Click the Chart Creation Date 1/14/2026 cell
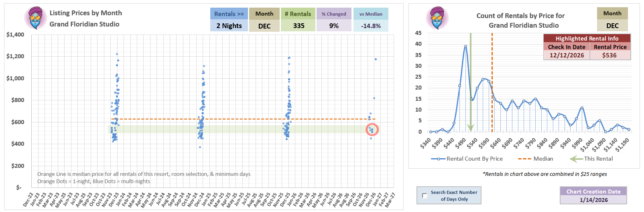Screen dimensions: 644x212 pos(593,200)
